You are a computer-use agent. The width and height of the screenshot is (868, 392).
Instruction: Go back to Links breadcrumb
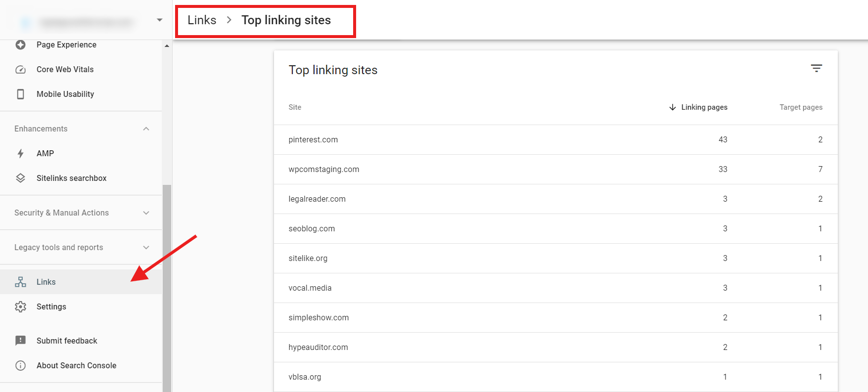pyautogui.click(x=202, y=20)
